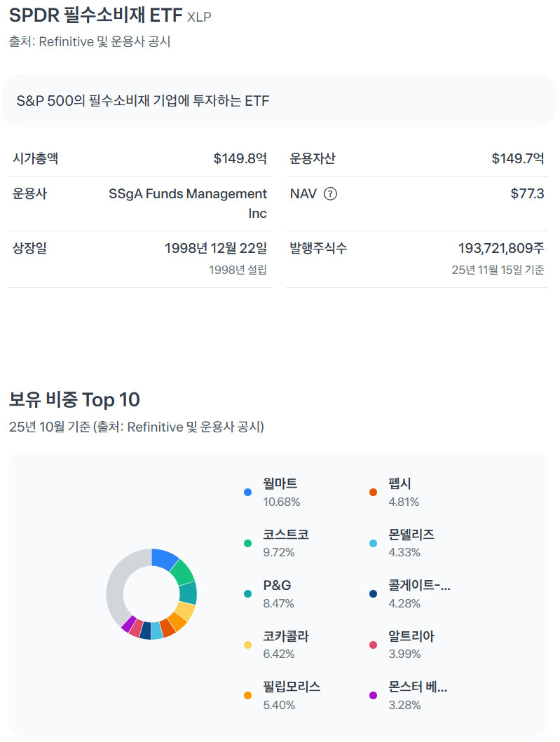The width and height of the screenshot is (560, 742).
Task: Click the 월마트 holding name
Action: pyautogui.click(x=280, y=483)
